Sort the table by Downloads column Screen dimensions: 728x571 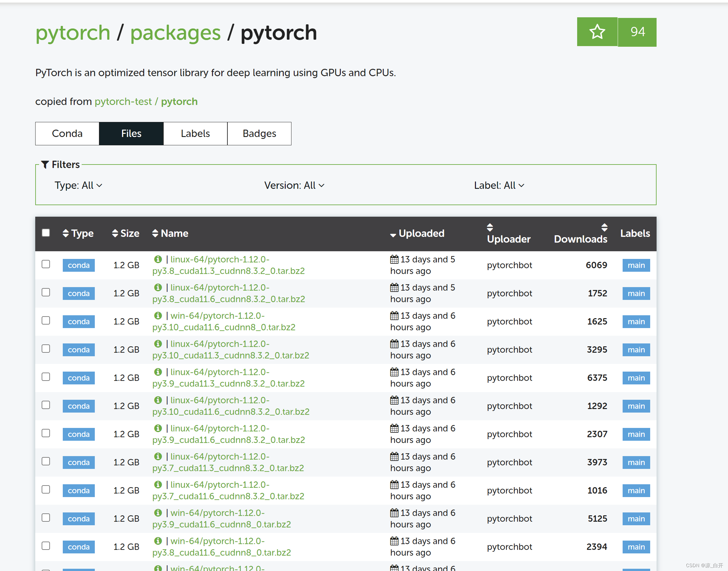click(580, 234)
